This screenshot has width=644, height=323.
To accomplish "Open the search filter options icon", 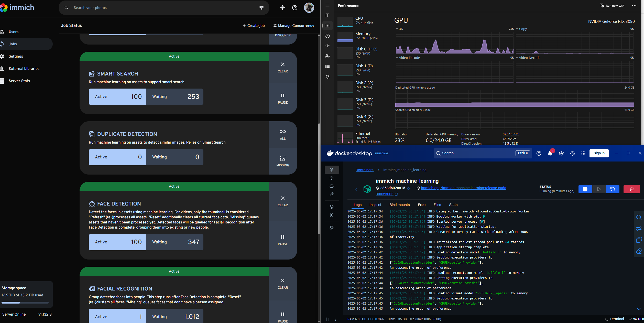I will click(x=261, y=8).
